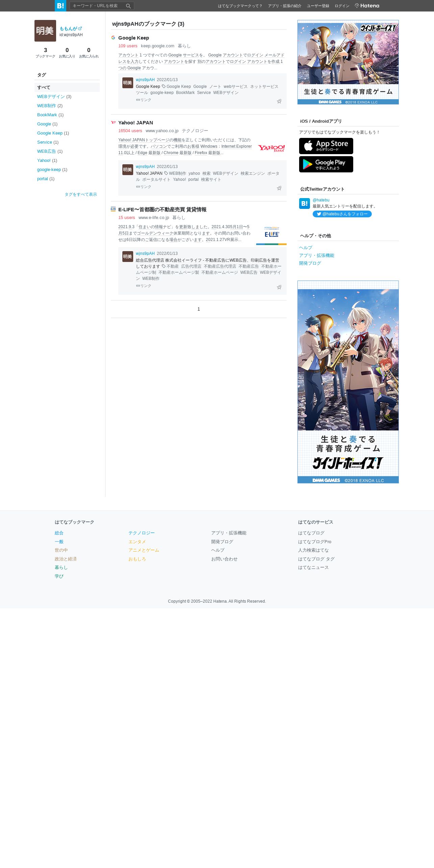This screenshot has height=868, width=434.
Task: Filter by Yahoo! tag in sidebar
Action: tap(44, 160)
